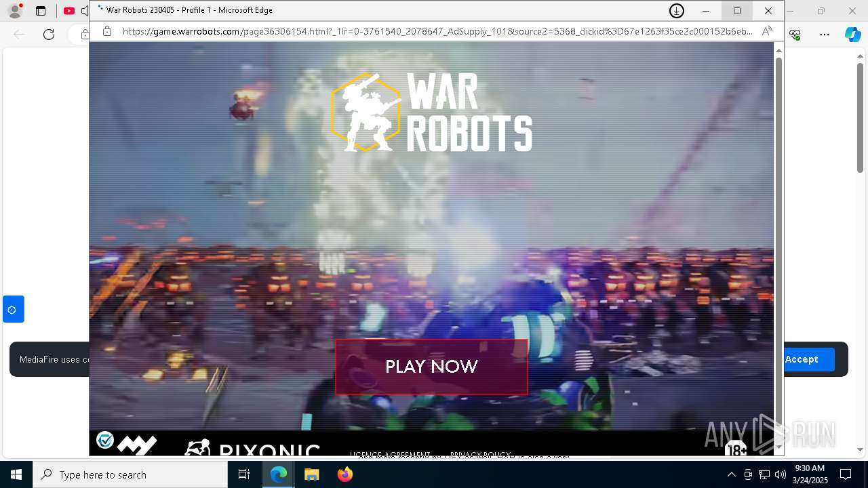Open Browser essentials icon in background Edge

795,34
